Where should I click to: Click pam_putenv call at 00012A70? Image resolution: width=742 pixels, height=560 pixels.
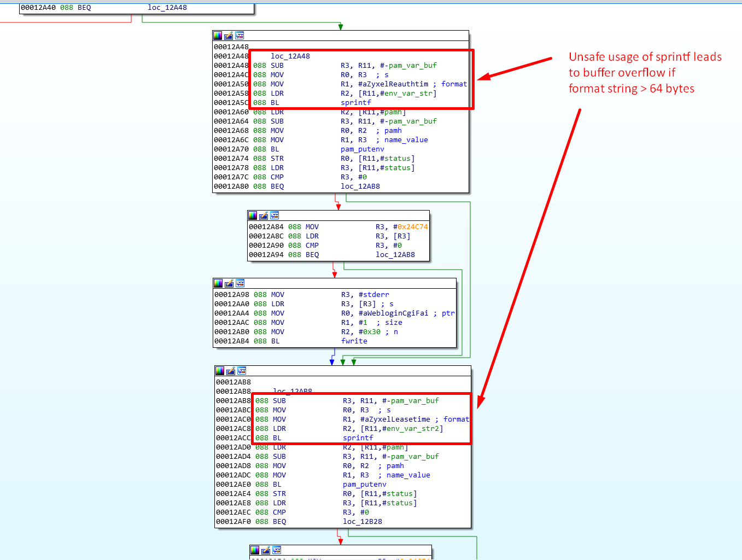(x=363, y=149)
